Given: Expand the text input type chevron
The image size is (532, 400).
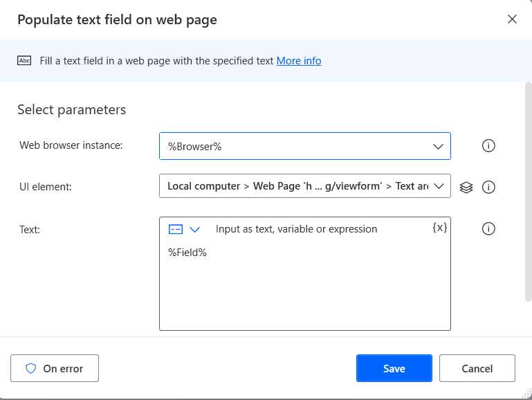Looking at the screenshot, I should [194, 230].
